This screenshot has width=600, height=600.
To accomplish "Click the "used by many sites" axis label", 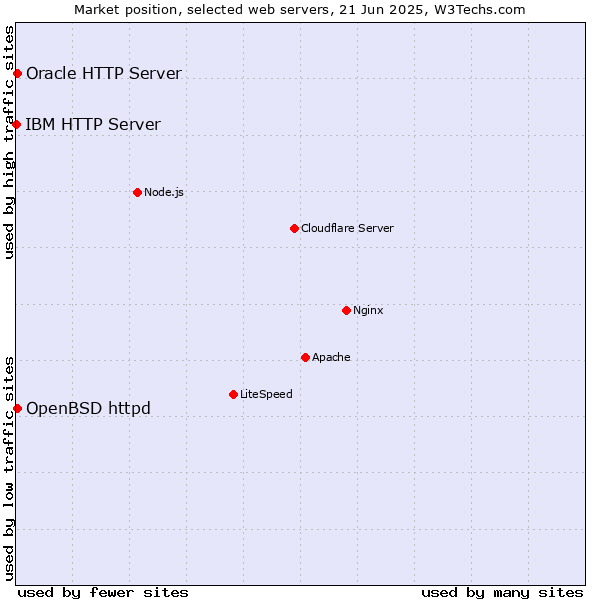I will pyautogui.click(x=502, y=593).
